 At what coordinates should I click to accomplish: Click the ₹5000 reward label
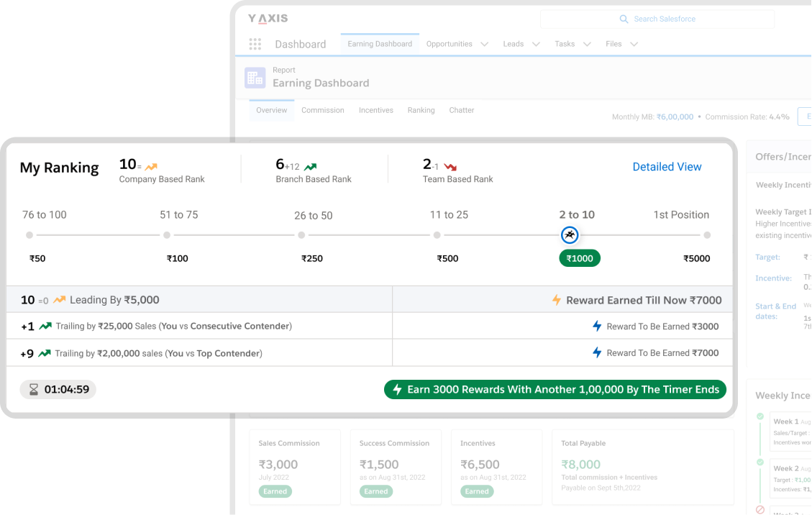click(696, 258)
